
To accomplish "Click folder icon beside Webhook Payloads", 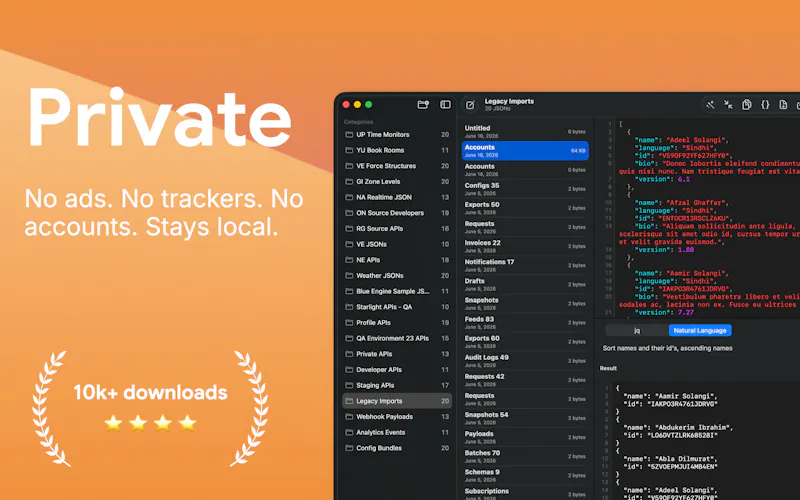I will (349, 417).
